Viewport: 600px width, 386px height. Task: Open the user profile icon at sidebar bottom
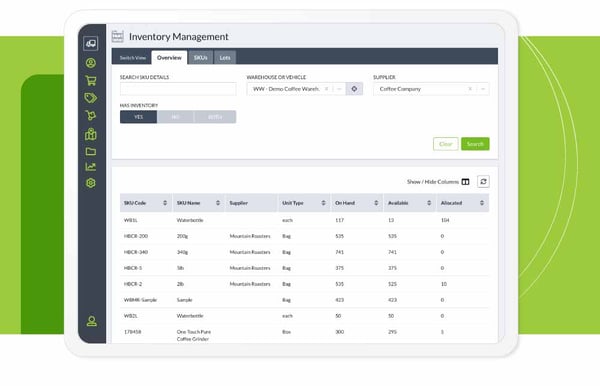(91, 321)
